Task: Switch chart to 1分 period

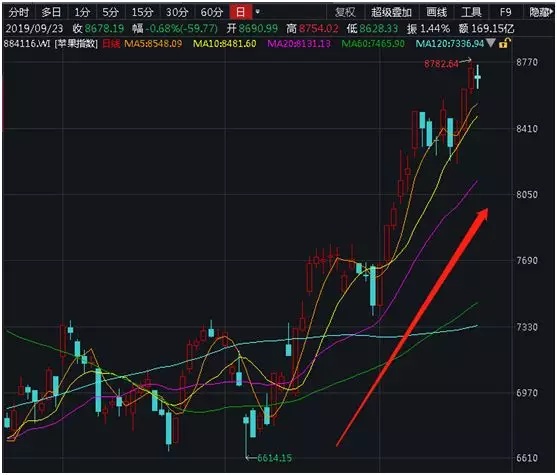Action: pyautogui.click(x=82, y=12)
